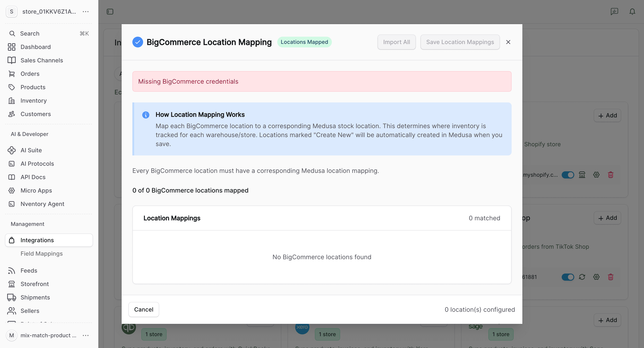The image size is (644, 348).
Task: Open store options ellipsis menu
Action: click(85, 11)
